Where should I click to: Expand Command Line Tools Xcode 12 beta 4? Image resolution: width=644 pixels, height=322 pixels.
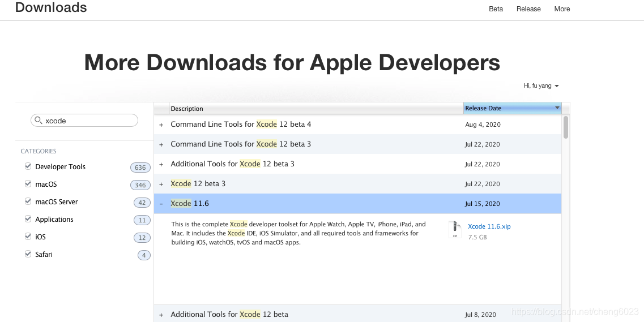(161, 124)
